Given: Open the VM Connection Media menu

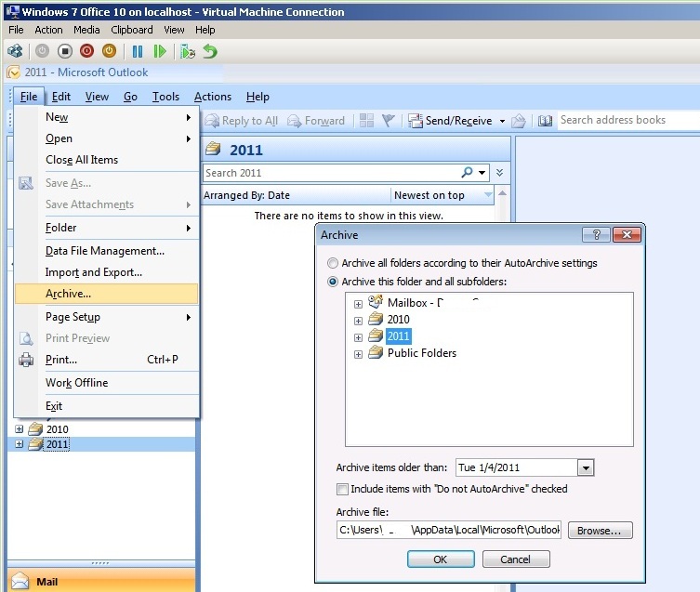Looking at the screenshot, I should (x=86, y=30).
